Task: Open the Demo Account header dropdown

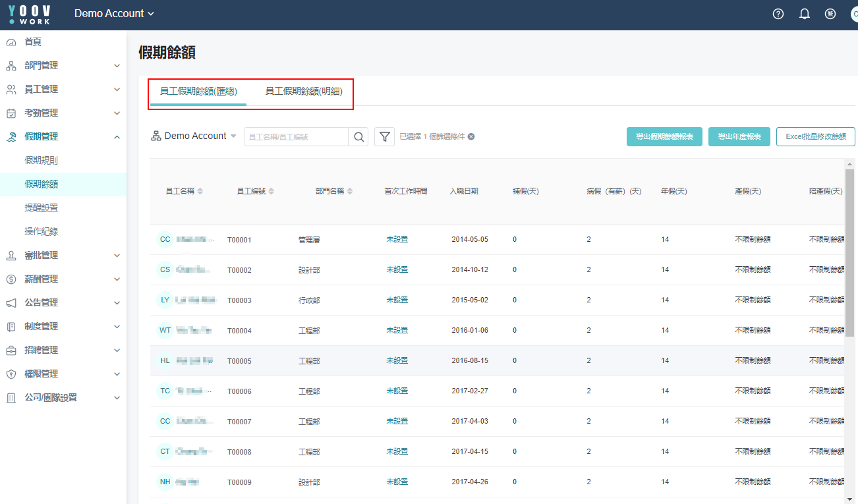Action: (114, 14)
